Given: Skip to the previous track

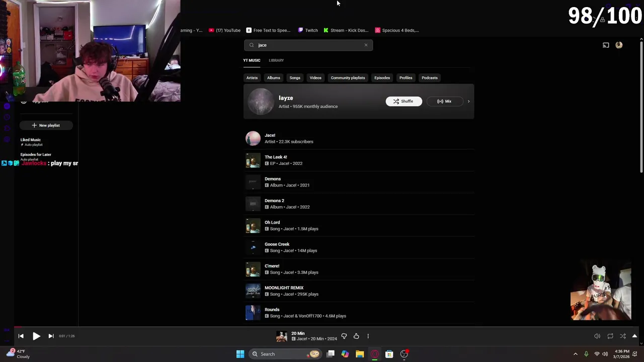Looking at the screenshot, I should [21, 336].
